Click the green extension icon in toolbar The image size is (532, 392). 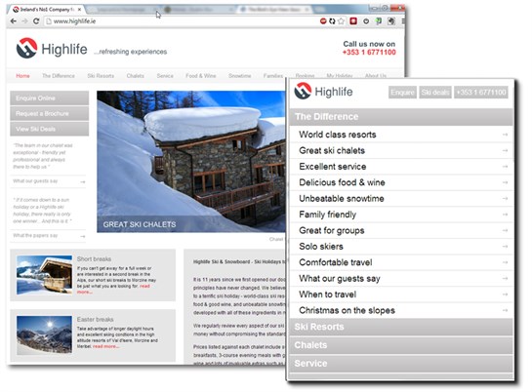click(379, 21)
